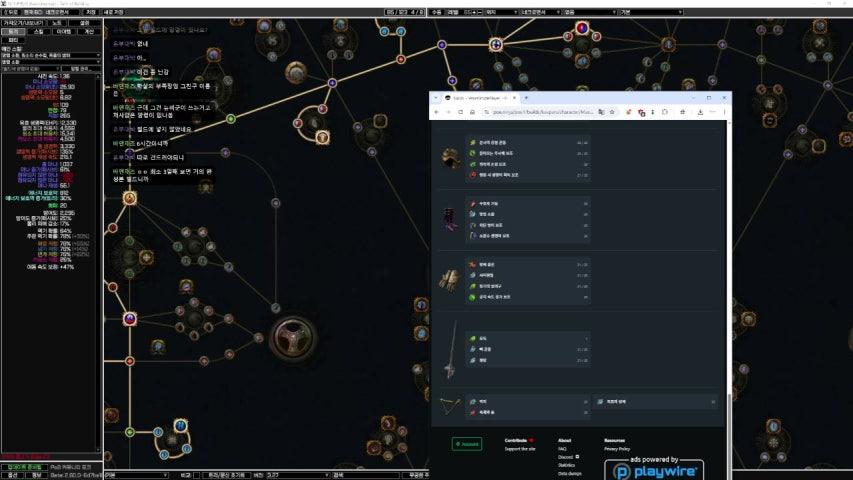Bookmark the page with the star icon

(x=612, y=112)
